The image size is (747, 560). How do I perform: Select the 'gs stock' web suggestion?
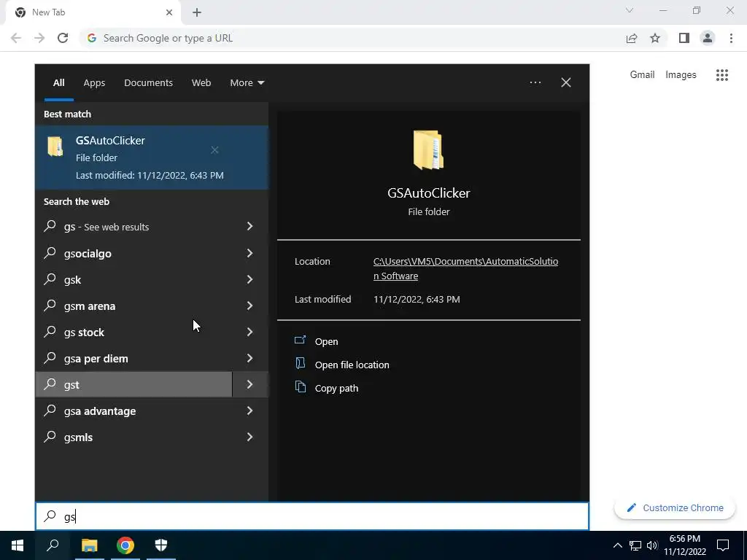coord(134,332)
